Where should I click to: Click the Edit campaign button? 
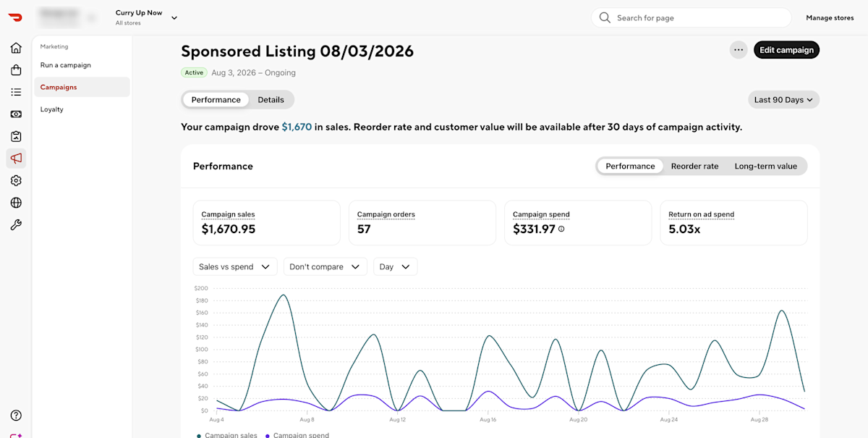[786, 50]
